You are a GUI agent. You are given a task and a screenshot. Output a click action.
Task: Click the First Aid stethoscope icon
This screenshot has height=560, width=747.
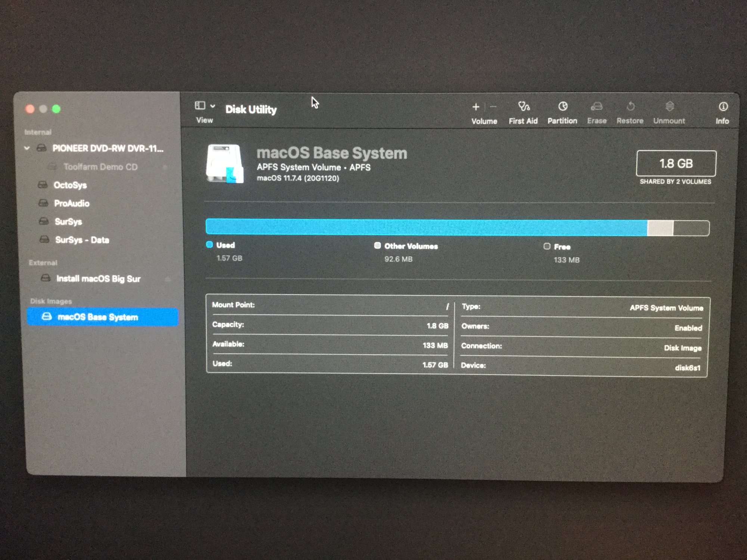pyautogui.click(x=523, y=107)
